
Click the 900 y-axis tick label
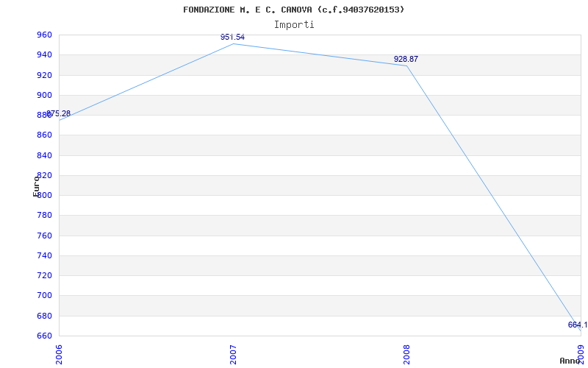coord(44,96)
